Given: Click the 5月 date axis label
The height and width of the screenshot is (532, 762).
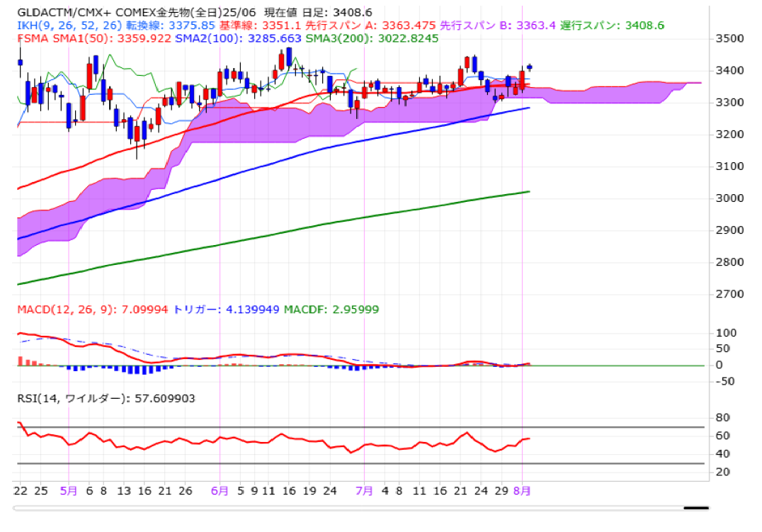Looking at the screenshot, I should point(69,491).
